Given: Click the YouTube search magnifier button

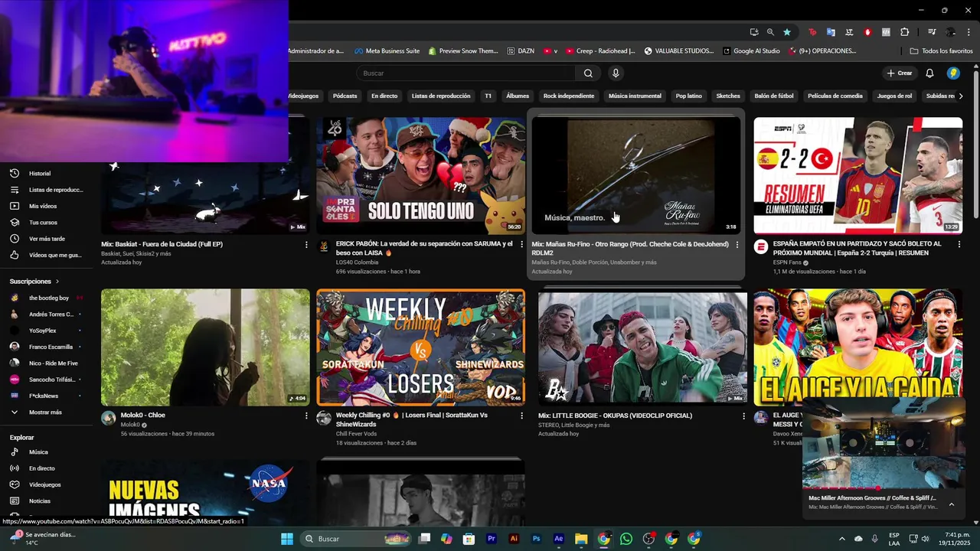Looking at the screenshot, I should click(588, 73).
